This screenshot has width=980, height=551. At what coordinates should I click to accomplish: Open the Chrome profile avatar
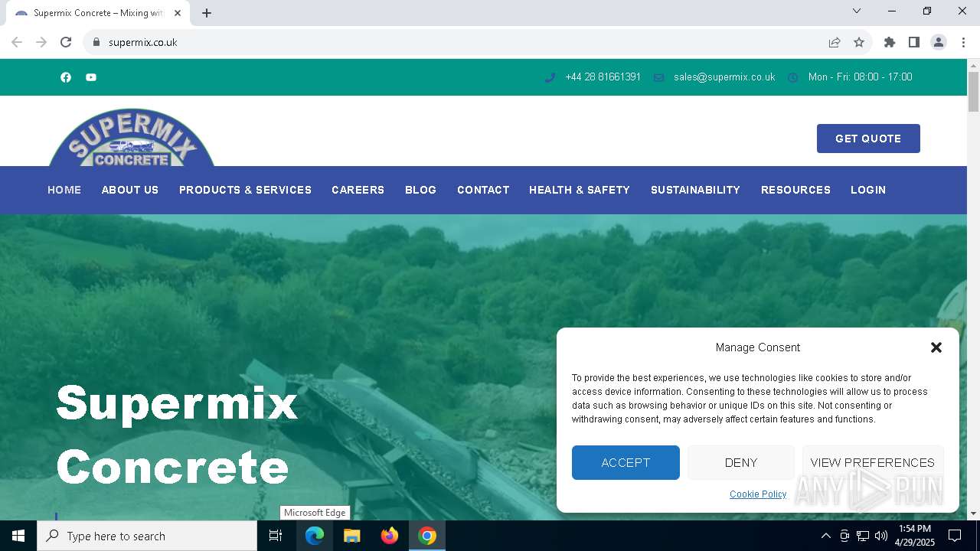(x=939, y=42)
